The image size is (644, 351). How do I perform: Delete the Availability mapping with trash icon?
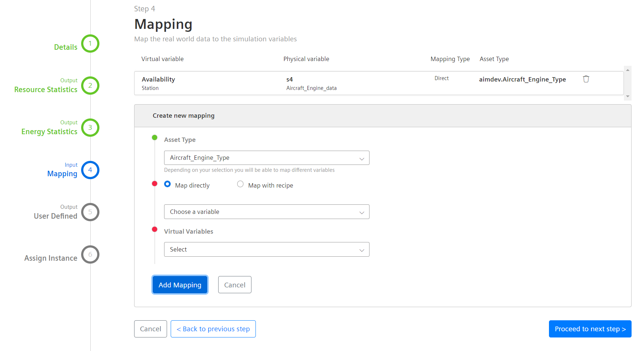click(586, 79)
